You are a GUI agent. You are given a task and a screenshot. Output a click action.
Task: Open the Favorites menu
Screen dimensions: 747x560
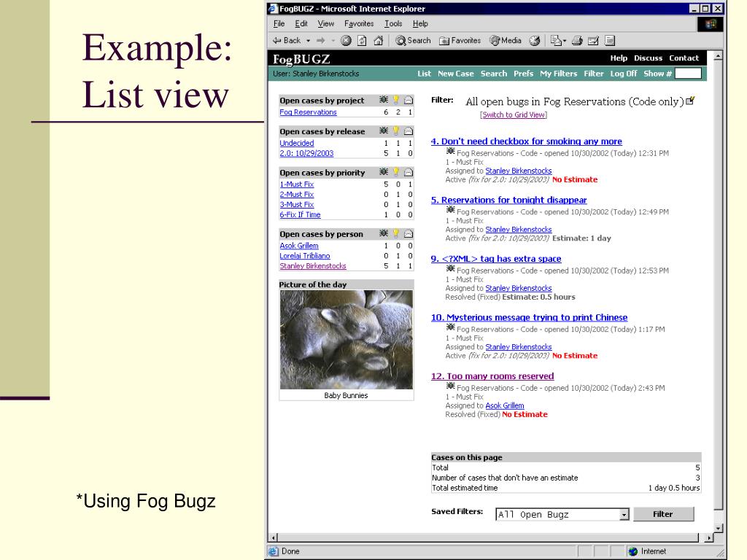click(x=359, y=23)
